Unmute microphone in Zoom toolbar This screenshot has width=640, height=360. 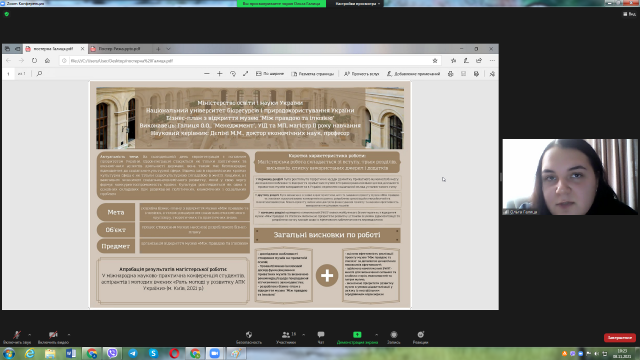pyautogui.click(x=17, y=337)
